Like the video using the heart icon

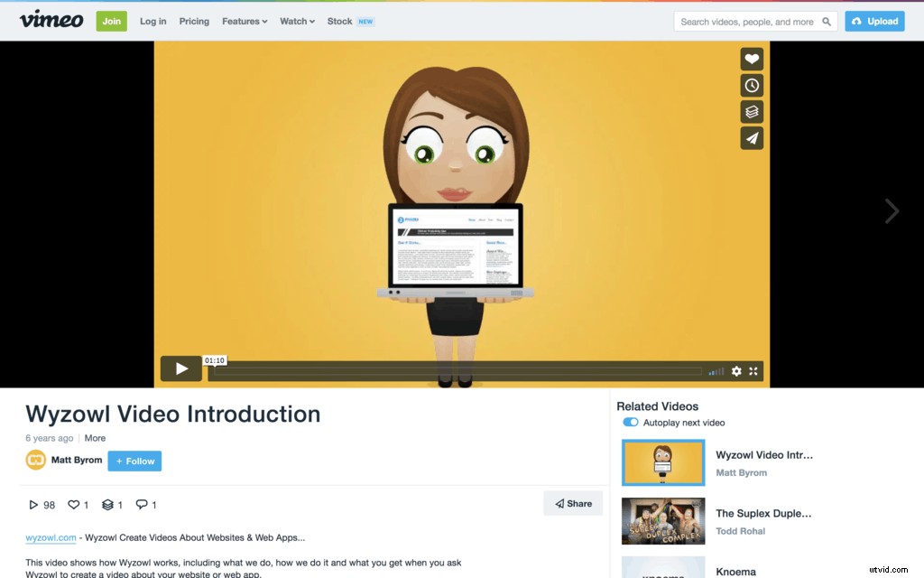coord(752,59)
